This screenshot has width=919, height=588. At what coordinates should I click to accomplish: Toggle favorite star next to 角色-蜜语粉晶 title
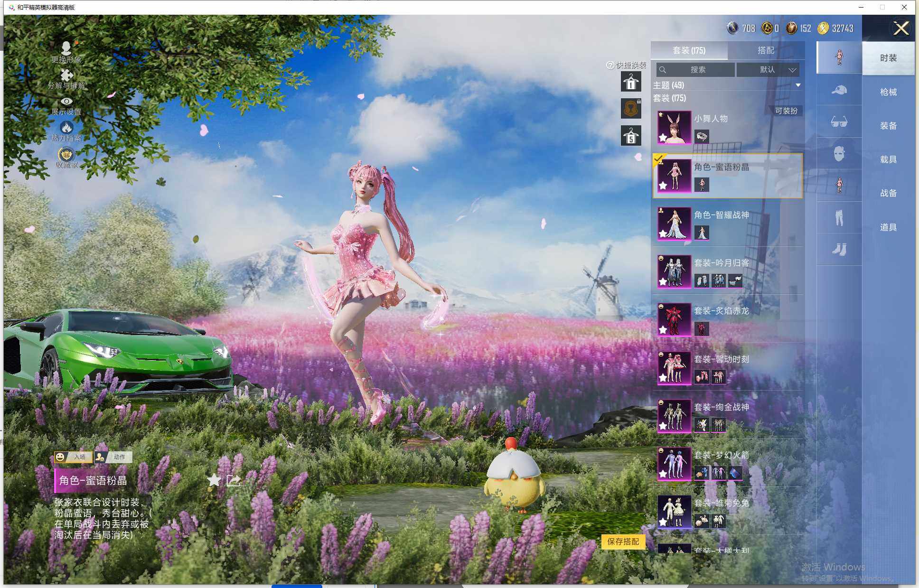click(214, 480)
